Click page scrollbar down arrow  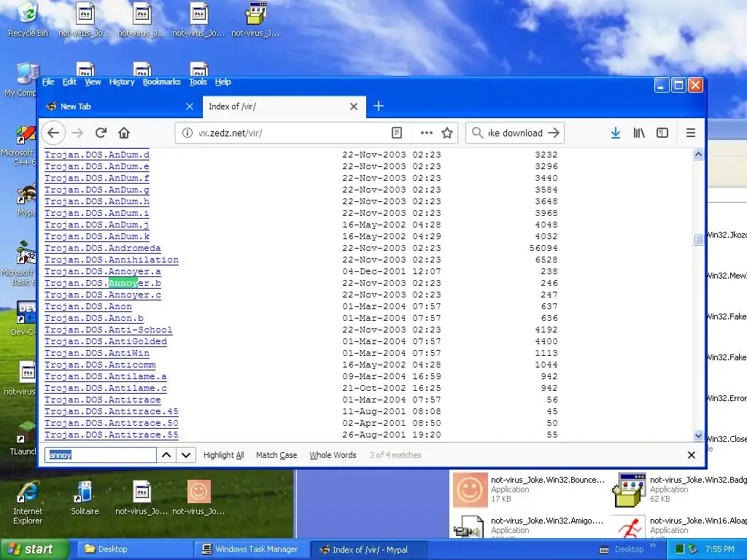click(x=698, y=435)
